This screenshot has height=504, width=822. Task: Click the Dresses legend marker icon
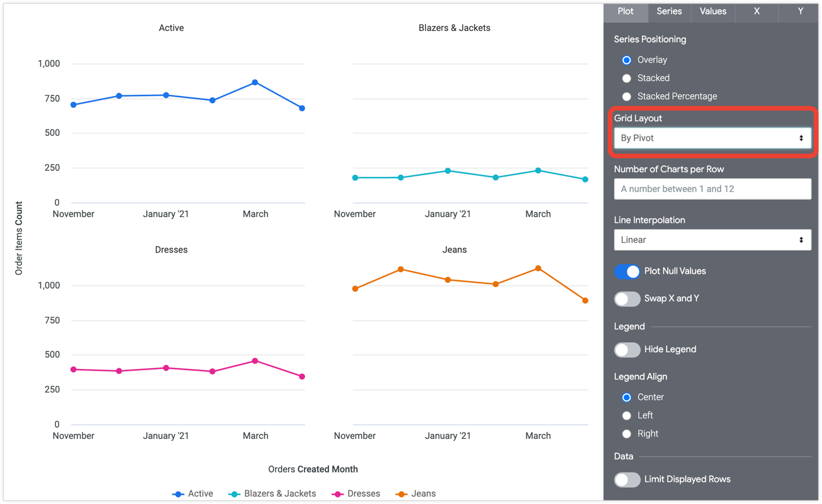338,494
